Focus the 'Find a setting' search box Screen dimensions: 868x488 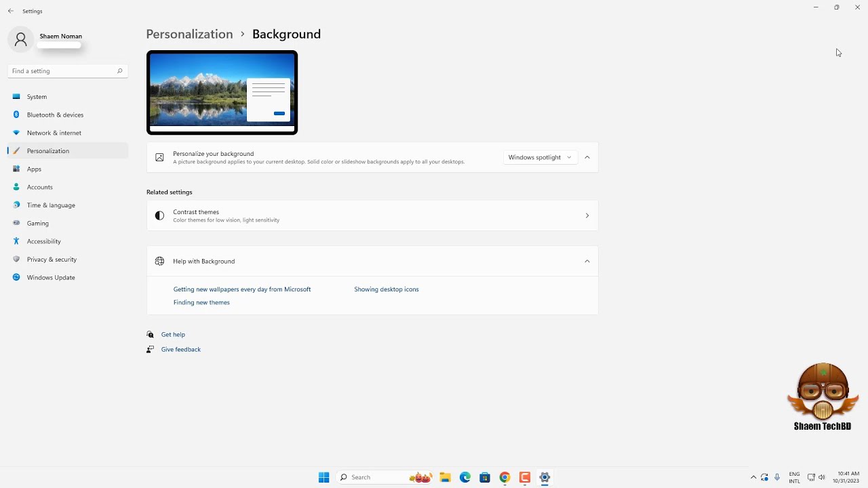[67, 70]
